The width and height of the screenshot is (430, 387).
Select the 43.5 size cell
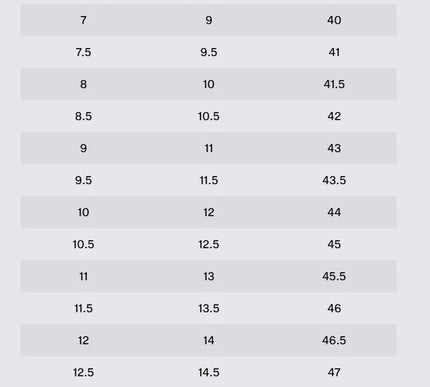tap(334, 180)
